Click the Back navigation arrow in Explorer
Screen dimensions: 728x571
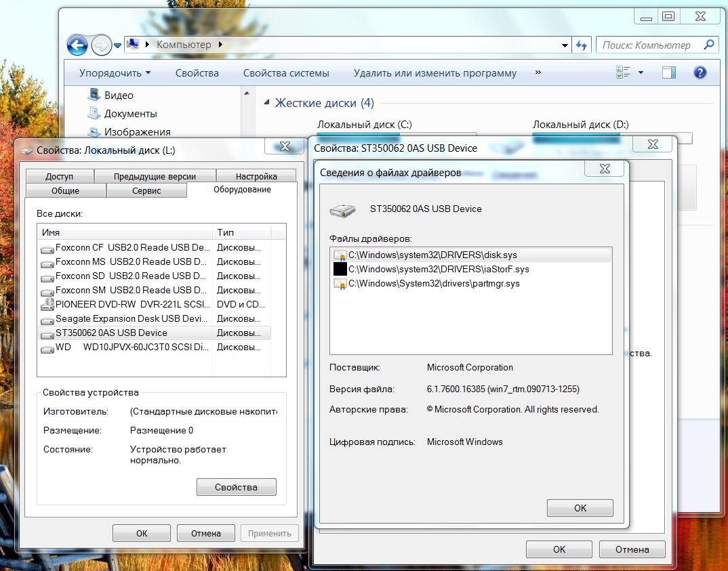(77, 45)
